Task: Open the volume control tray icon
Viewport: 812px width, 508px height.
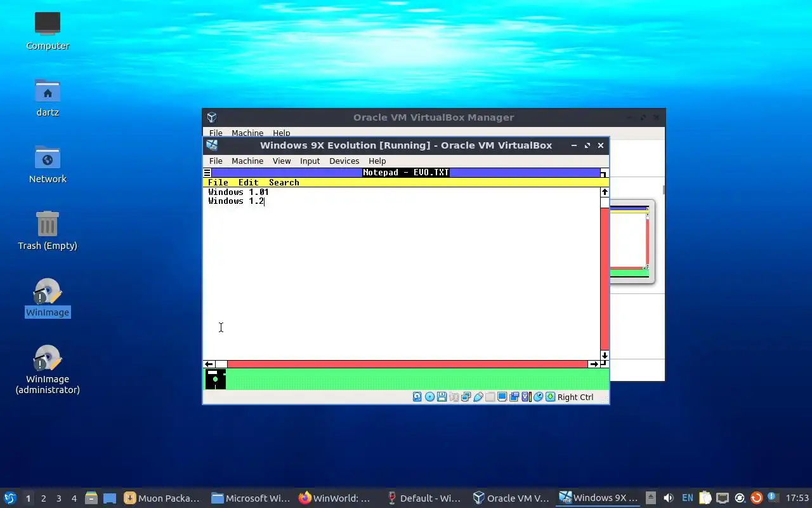Action: [668, 498]
